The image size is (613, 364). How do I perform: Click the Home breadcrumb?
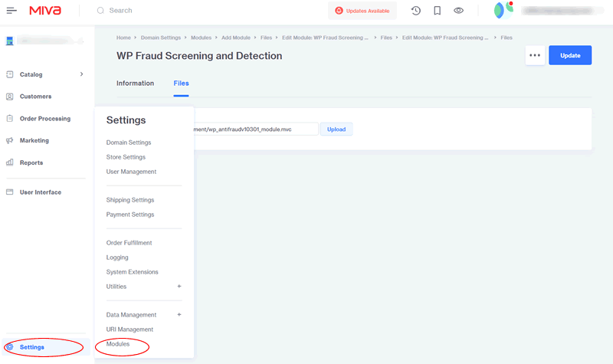click(123, 38)
